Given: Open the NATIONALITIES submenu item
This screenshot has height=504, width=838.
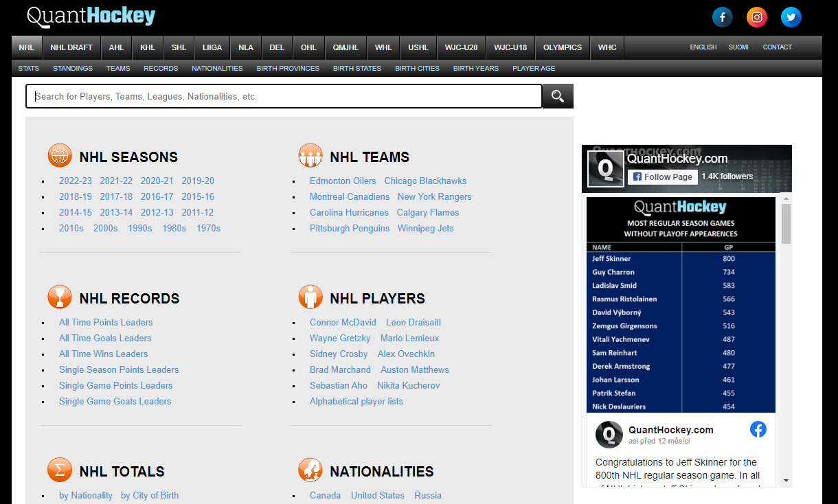Looking at the screenshot, I should [217, 69].
